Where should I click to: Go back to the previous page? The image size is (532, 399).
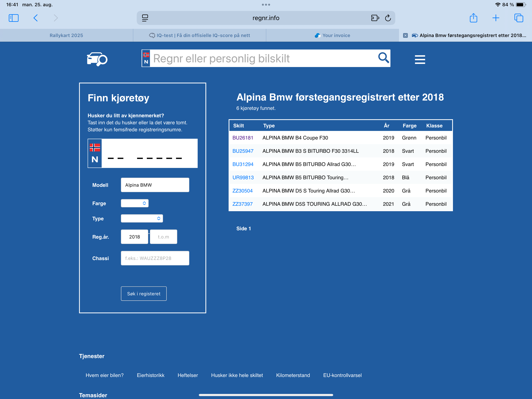point(36,18)
